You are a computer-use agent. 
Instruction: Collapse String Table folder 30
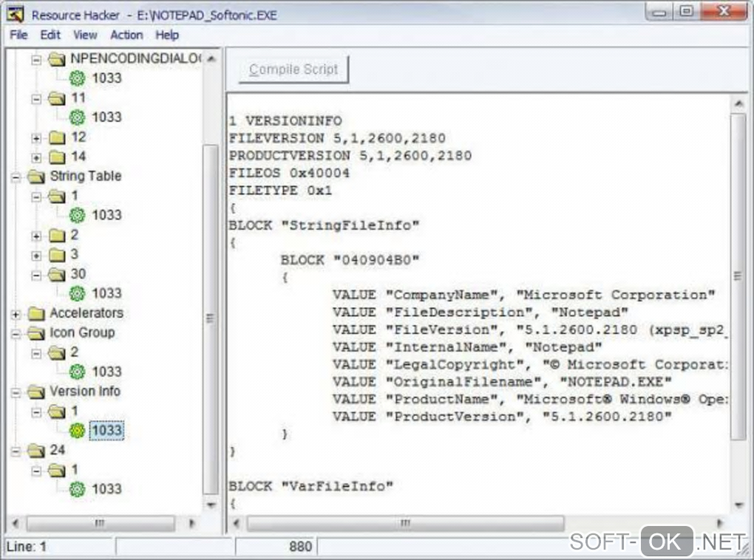tap(36, 276)
